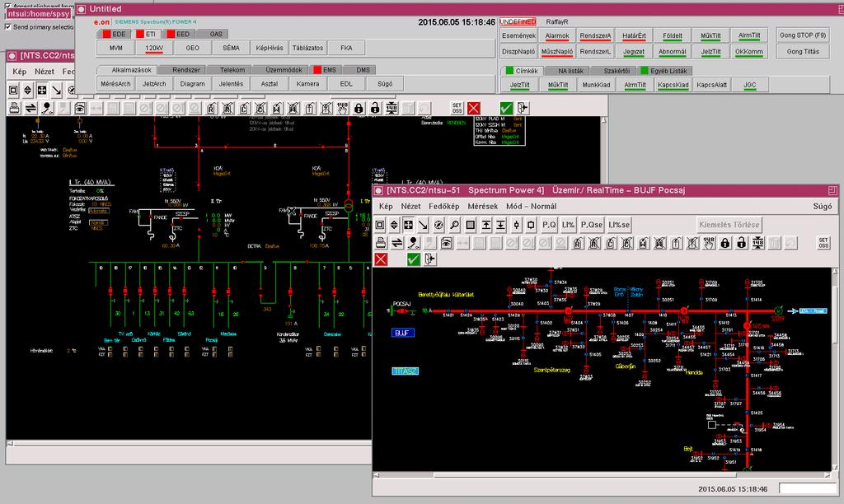Click the horizontal scrollbar of BUJF Pocsaj diagram

click(602, 475)
